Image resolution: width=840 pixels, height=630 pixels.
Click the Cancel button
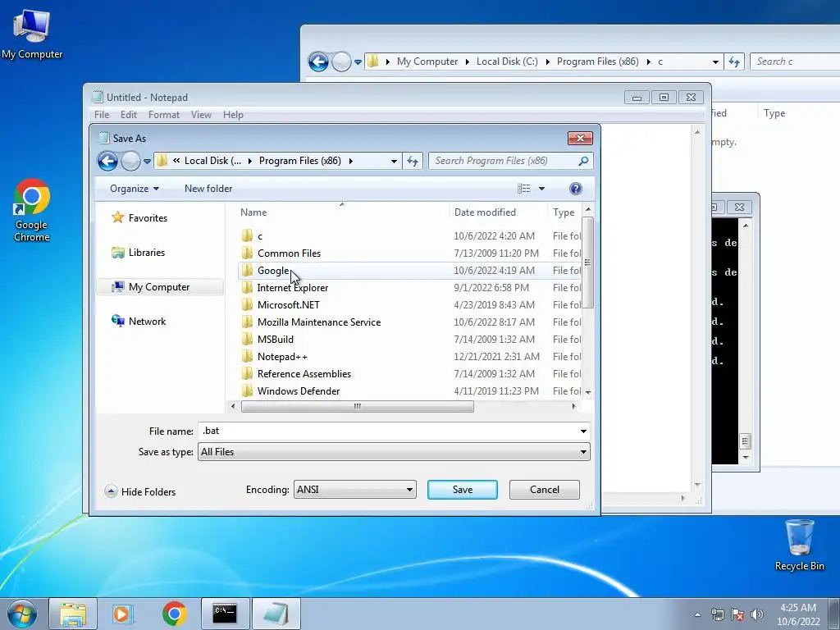point(545,490)
